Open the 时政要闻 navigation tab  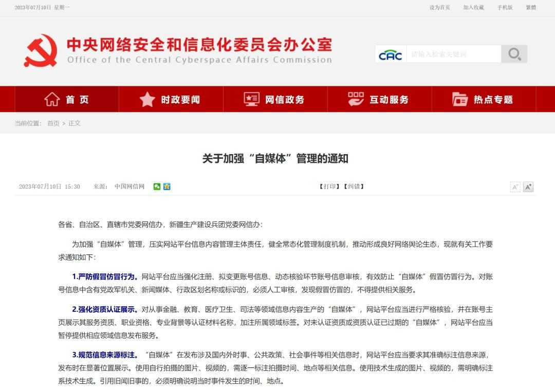tap(171, 99)
